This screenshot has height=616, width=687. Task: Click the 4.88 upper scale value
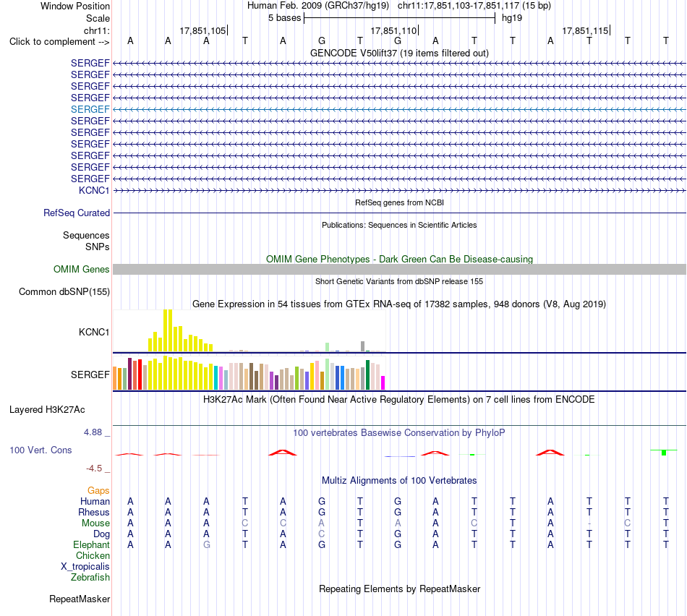coord(93,432)
